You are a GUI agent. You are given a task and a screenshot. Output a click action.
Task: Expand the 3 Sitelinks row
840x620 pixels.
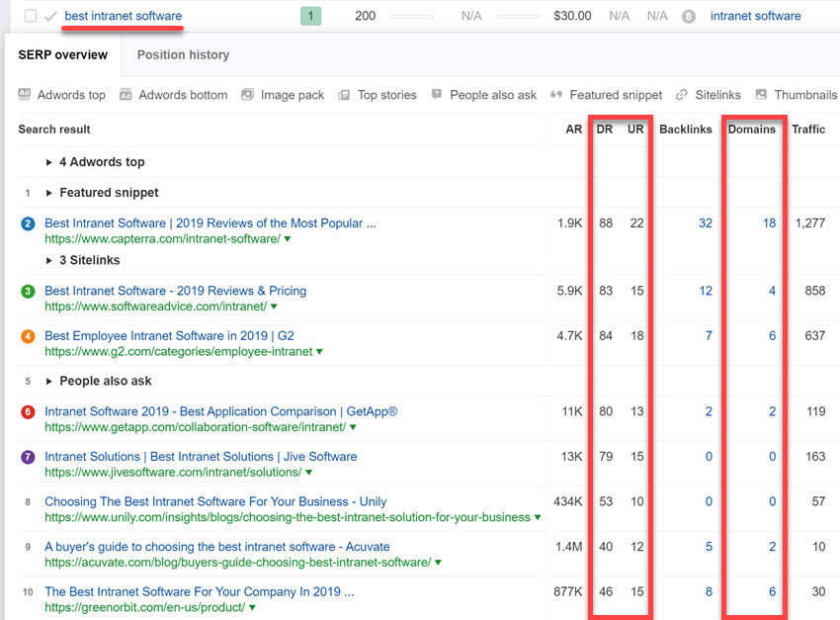click(x=49, y=260)
